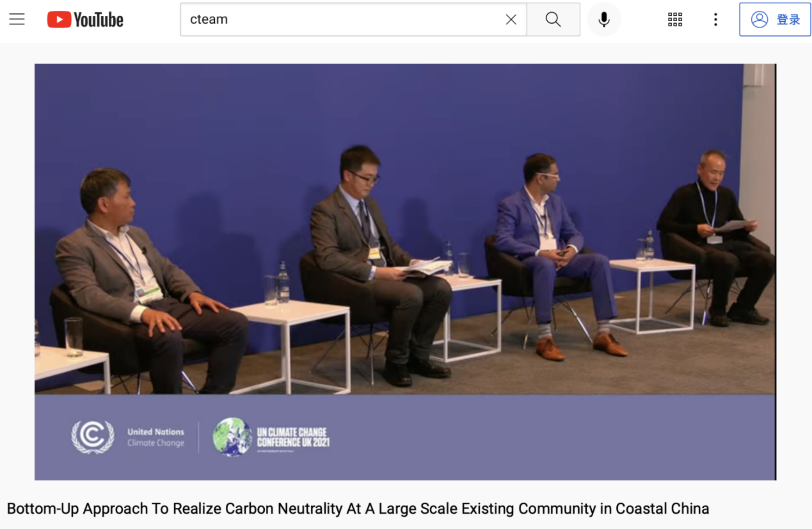
Task: Click the 登录 sign-in text
Action: [788, 19]
